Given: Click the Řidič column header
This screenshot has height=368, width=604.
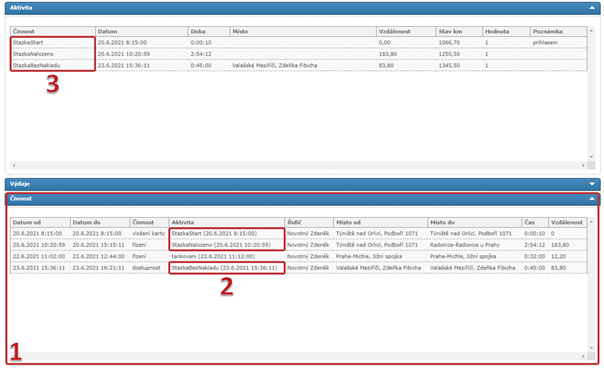Looking at the screenshot, I should [309, 222].
